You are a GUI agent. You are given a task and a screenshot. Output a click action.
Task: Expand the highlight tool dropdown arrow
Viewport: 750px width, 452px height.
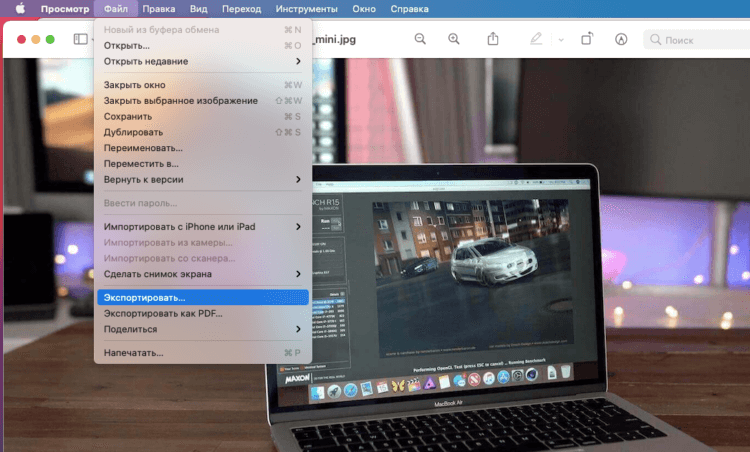tap(560, 39)
